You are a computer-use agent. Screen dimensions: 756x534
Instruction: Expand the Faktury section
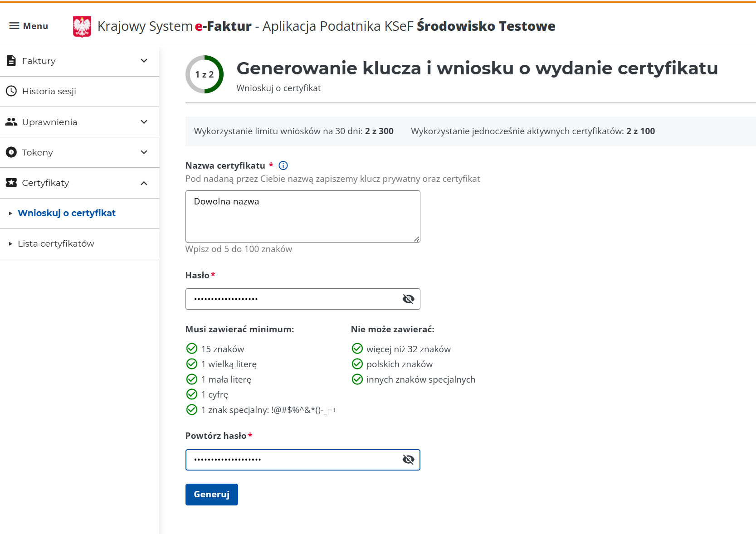[x=144, y=60]
